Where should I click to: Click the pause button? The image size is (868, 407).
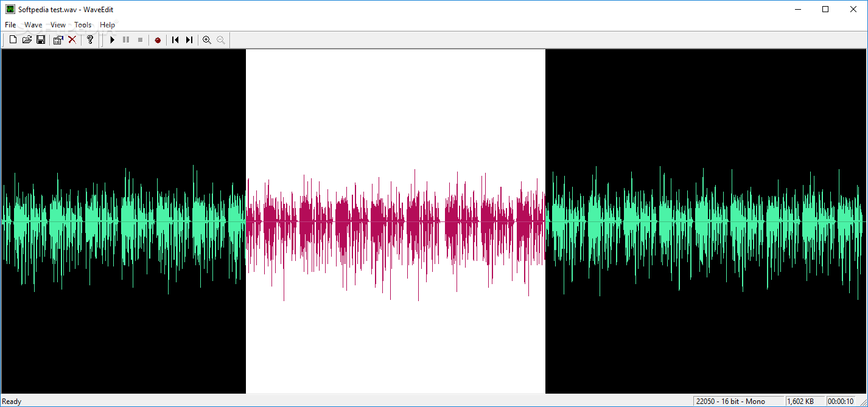click(126, 40)
